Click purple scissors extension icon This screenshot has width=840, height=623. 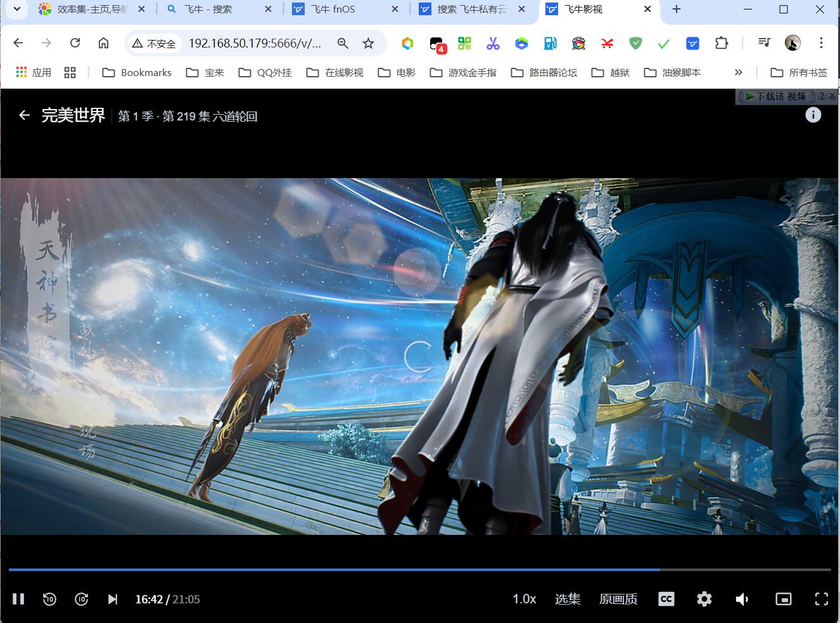(x=493, y=43)
